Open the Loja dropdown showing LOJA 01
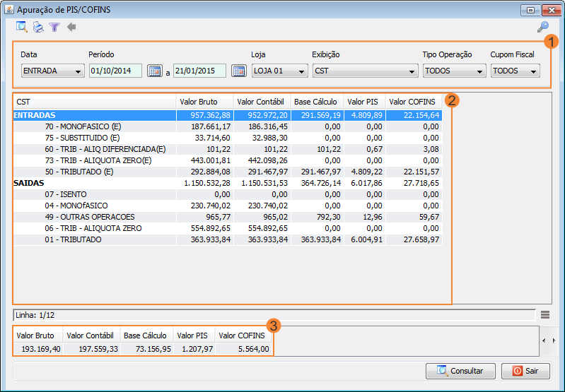The image size is (565, 392). (x=279, y=71)
